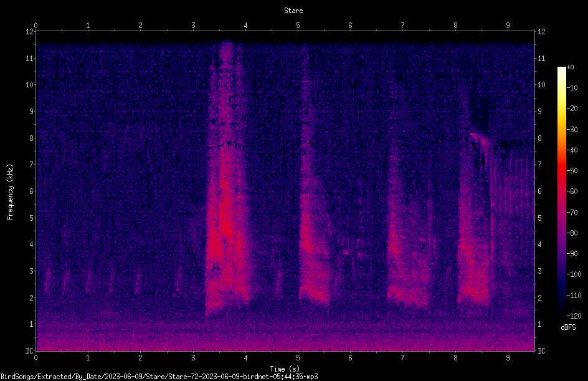
Task: Click the '-50' colorbar label
Action: pos(572,170)
